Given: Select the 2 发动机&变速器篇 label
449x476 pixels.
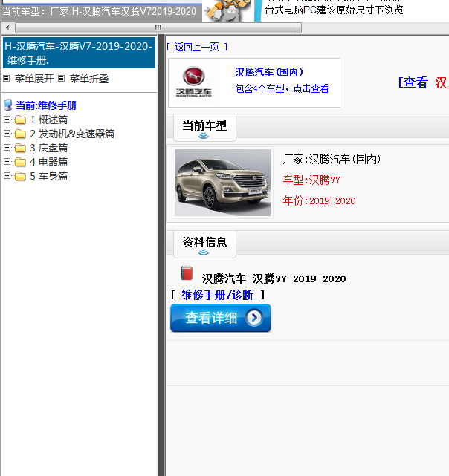Looking at the screenshot, I should coord(72,134).
